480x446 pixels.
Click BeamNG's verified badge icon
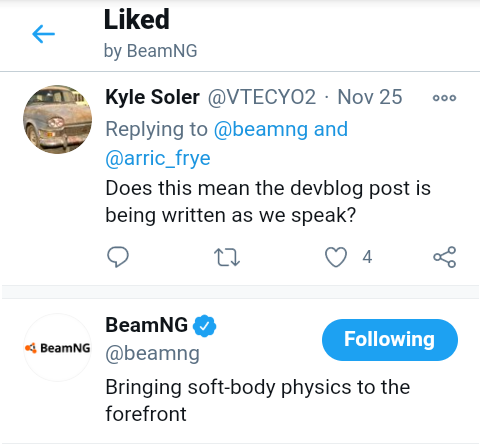pos(205,326)
